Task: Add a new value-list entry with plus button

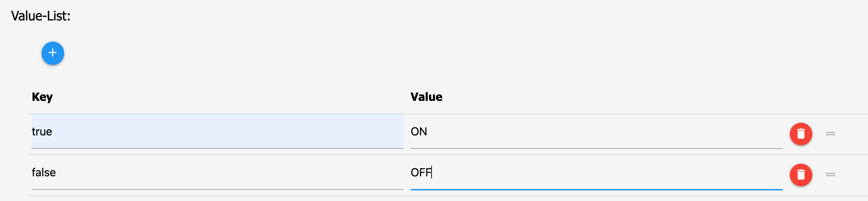Action: pyautogui.click(x=53, y=53)
